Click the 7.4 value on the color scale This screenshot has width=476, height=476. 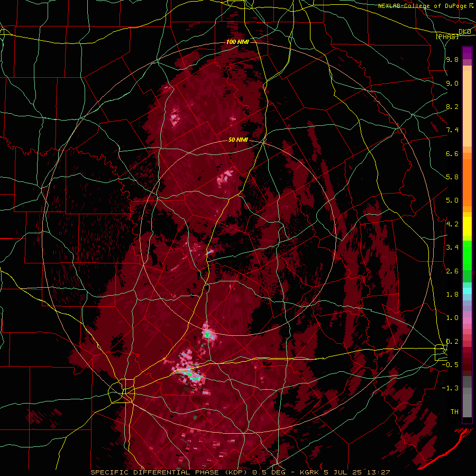click(452, 130)
